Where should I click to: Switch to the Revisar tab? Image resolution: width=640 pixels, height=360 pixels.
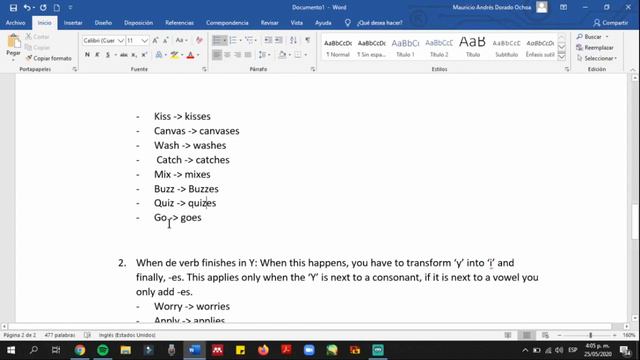269,23
